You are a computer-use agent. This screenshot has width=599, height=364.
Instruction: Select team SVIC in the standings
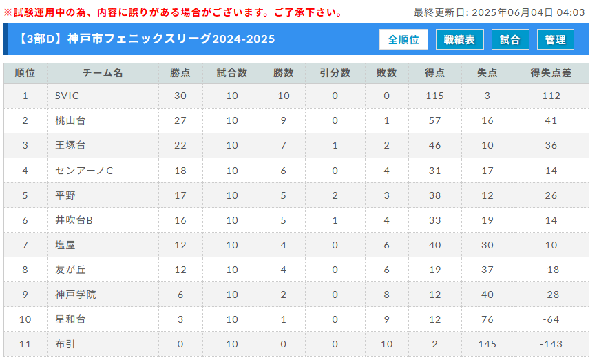tap(67, 96)
